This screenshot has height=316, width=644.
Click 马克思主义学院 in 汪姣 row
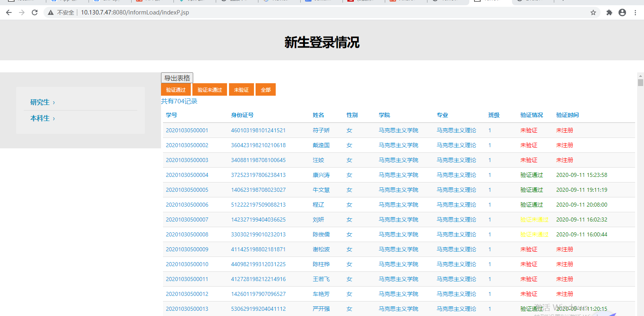pyautogui.click(x=398, y=160)
